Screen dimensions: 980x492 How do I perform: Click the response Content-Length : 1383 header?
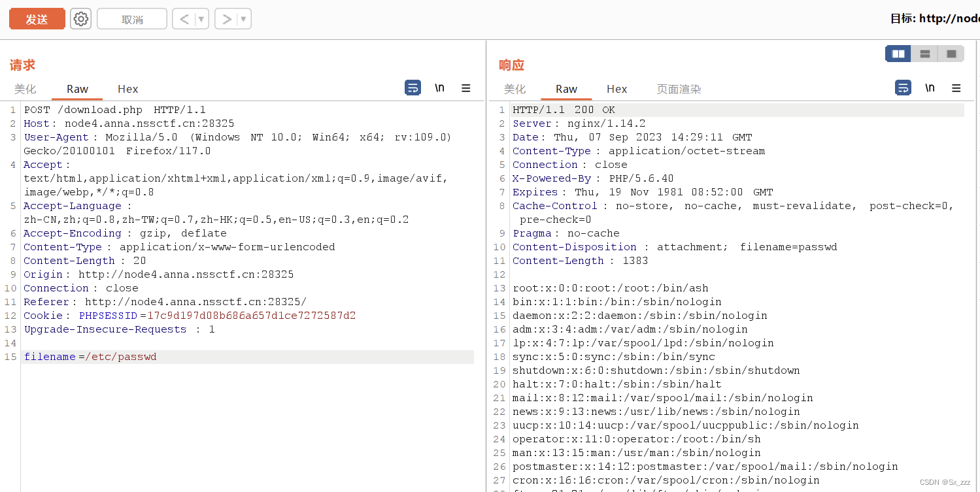[x=581, y=261]
